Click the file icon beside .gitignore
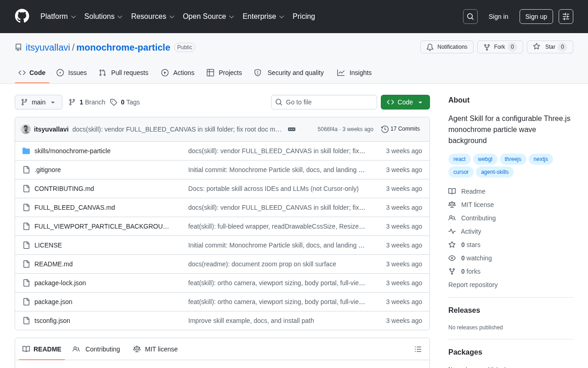 26,170
